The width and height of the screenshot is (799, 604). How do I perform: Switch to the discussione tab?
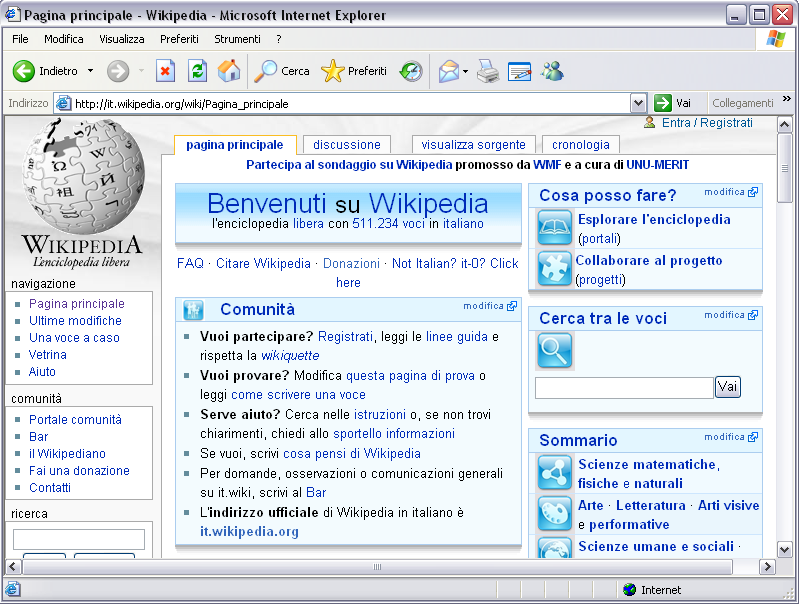(x=346, y=145)
